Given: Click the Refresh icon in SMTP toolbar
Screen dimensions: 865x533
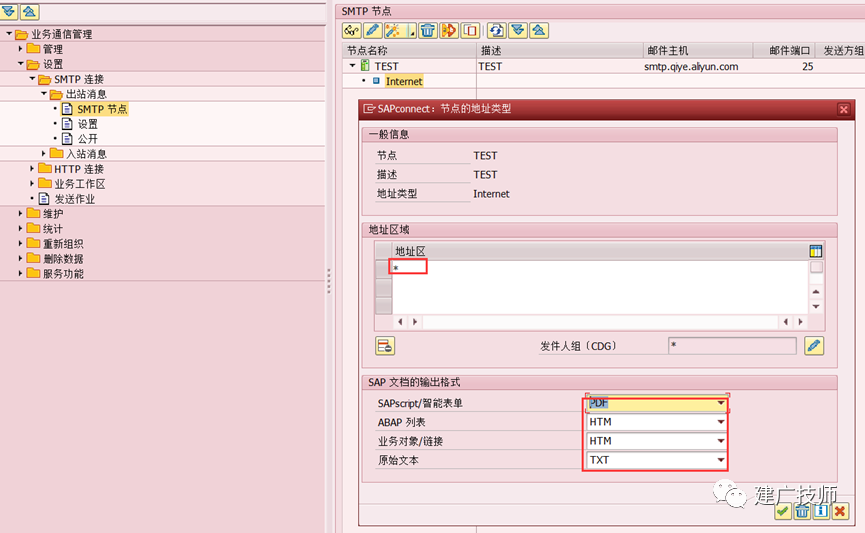Looking at the screenshot, I should (x=496, y=30).
